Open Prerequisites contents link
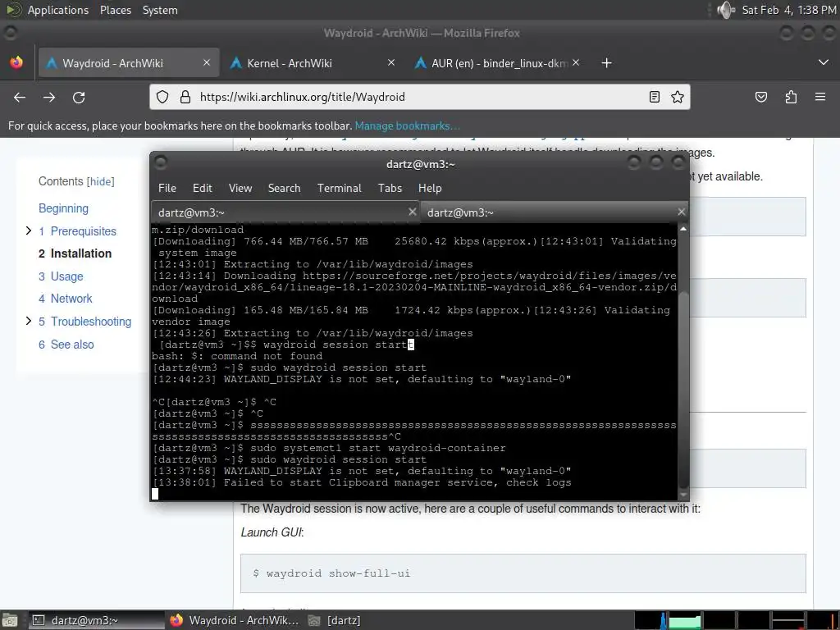This screenshot has width=840, height=630. [x=78, y=231]
